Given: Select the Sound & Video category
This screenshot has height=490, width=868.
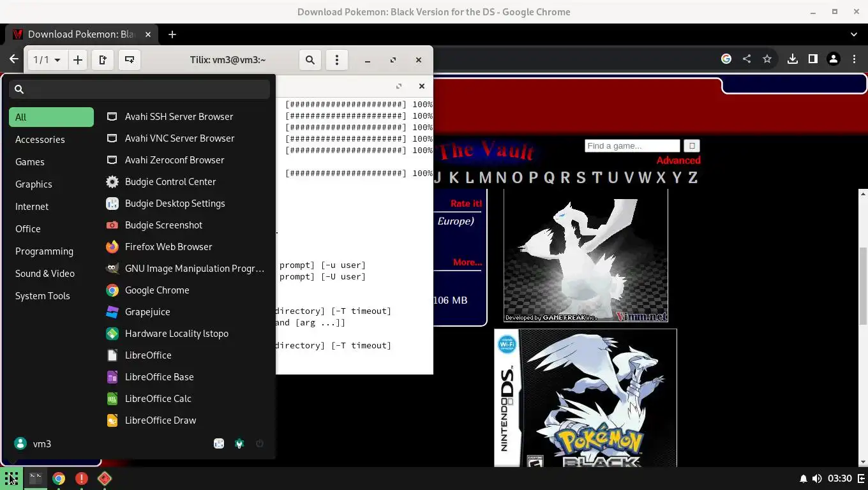Looking at the screenshot, I should 51,274.
